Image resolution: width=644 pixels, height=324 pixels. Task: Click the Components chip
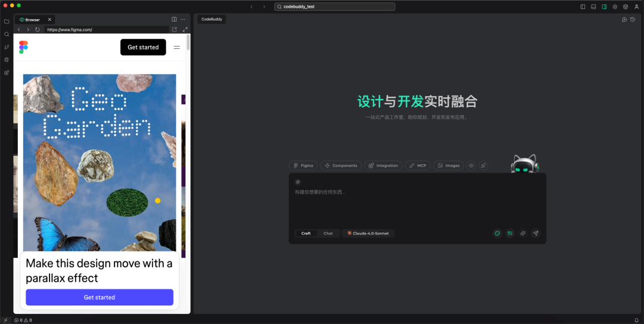click(x=341, y=165)
